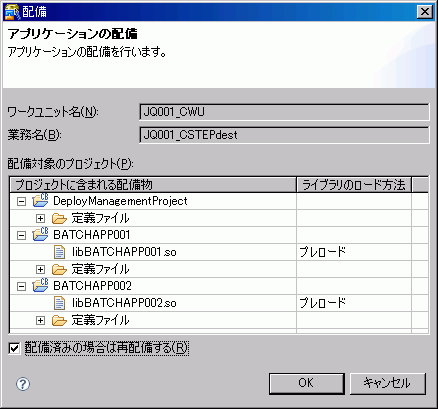Confirm deployment with the OK button

[x=307, y=383]
